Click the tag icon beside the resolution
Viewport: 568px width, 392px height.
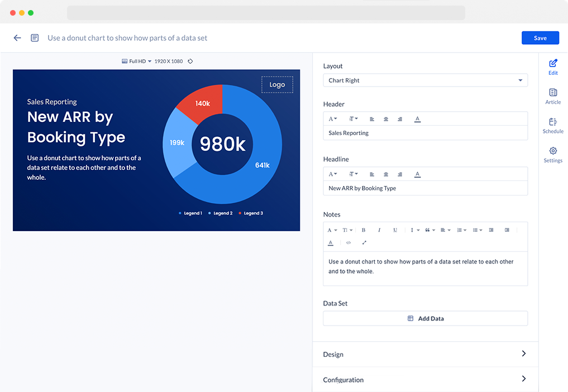point(190,61)
